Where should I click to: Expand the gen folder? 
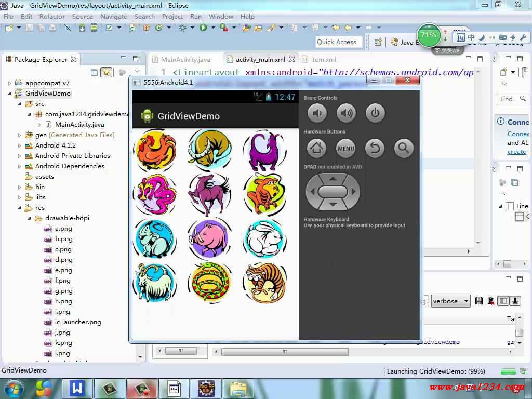point(19,135)
